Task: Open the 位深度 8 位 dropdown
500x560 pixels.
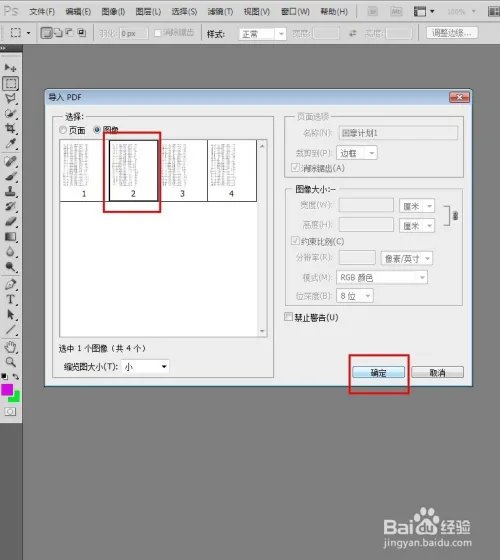Action: (x=355, y=296)
